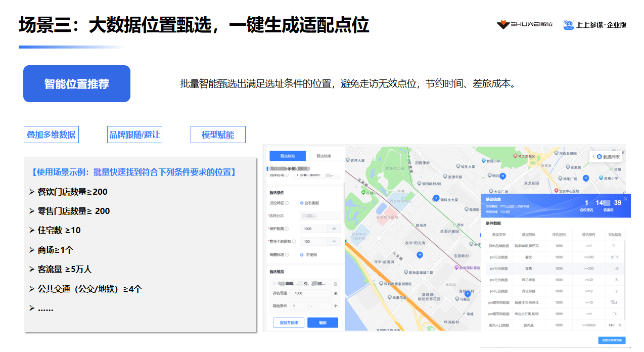The image size is (644, 352).
Task: Open the 甄选列表 button on the map
Action: tap(606, 157)
